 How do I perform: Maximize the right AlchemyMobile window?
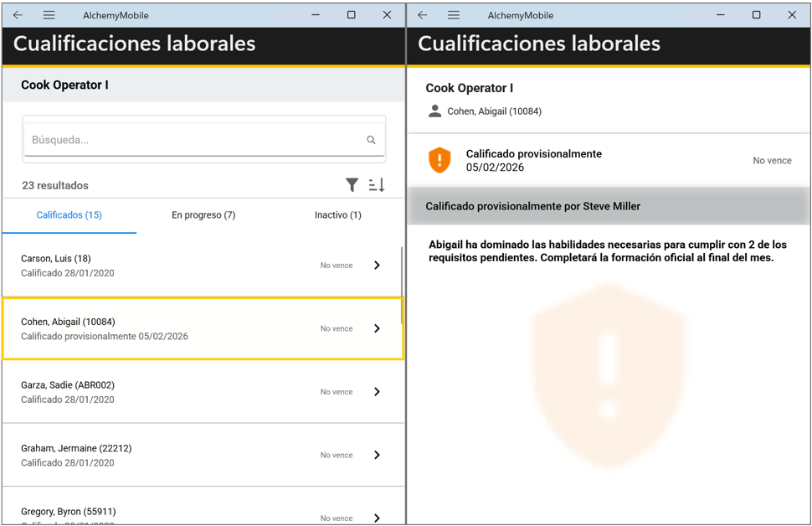[x=756, y=15]
